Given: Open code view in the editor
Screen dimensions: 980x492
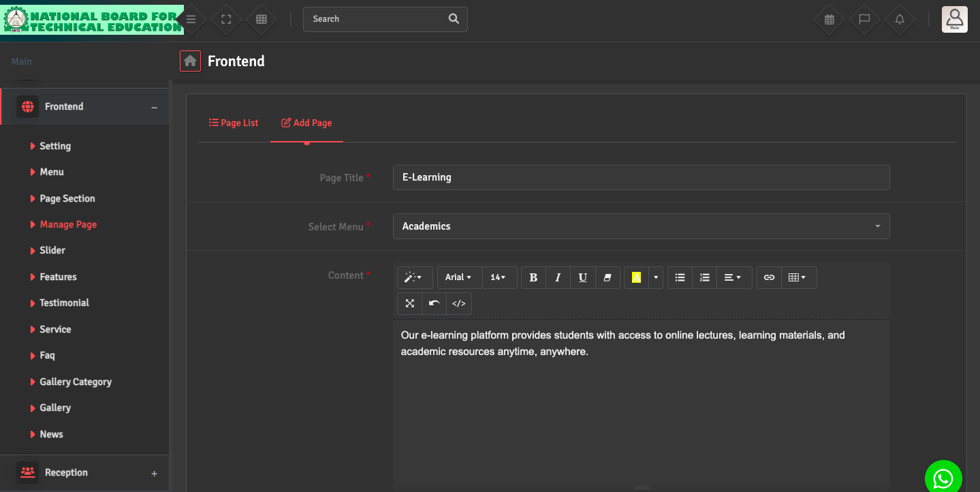Looking at the screenshot, I should 459,303.
